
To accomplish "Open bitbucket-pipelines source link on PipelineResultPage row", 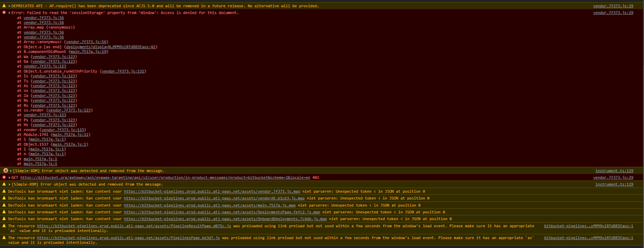I will (589, 226).
